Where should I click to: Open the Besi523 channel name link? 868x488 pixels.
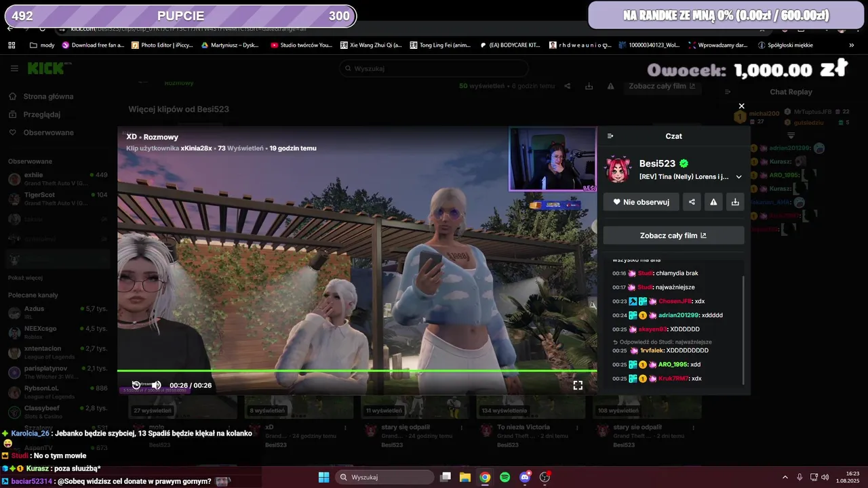click(657, 163)
